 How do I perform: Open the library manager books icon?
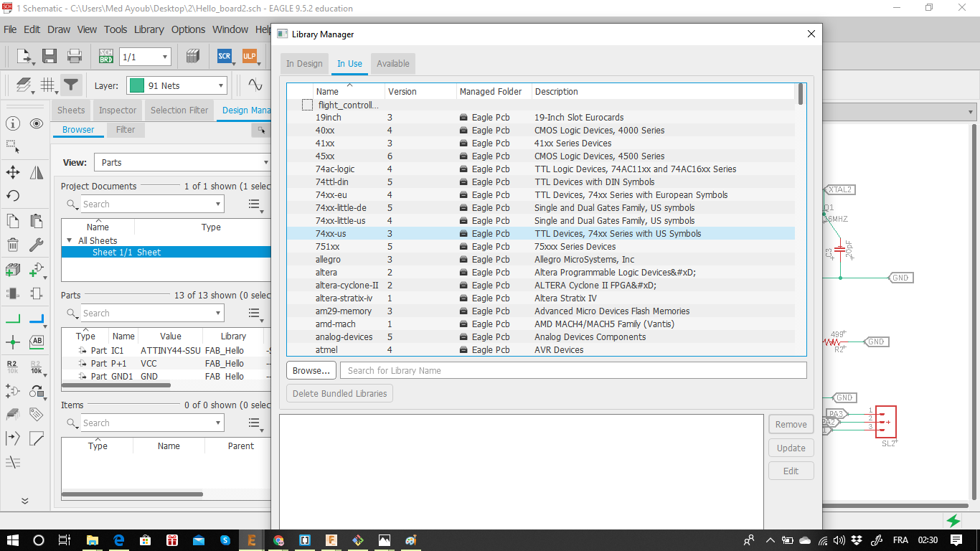point(192,56)
